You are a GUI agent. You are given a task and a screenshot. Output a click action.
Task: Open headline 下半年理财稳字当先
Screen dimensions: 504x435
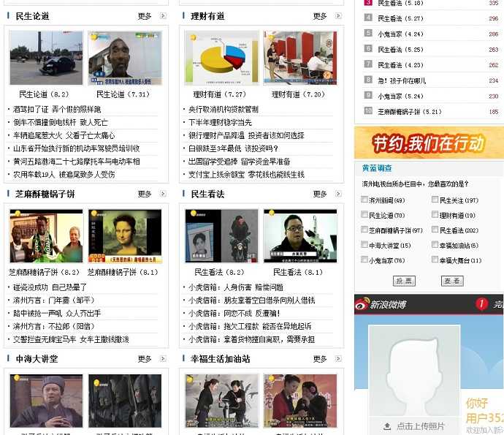coord(220,123)
